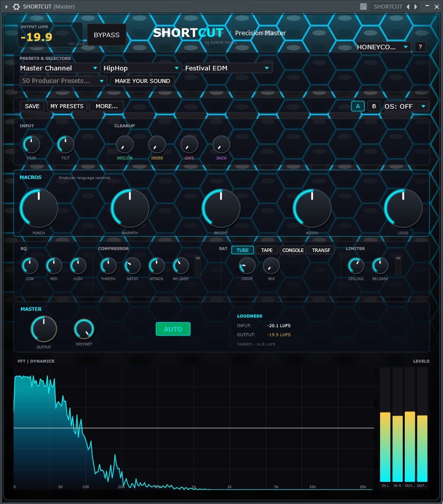
Task: Click the limiter CEILING knob
Action: [x=356, y=266]
